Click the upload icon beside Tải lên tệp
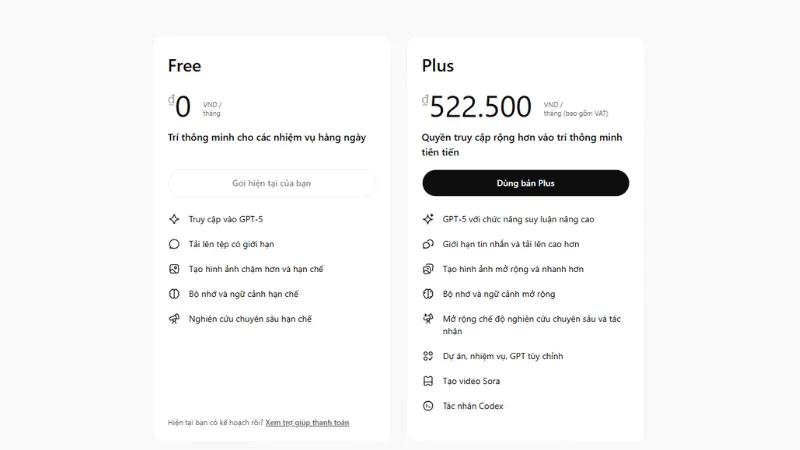Screen dimensions: 800x450 coord(174,244)
